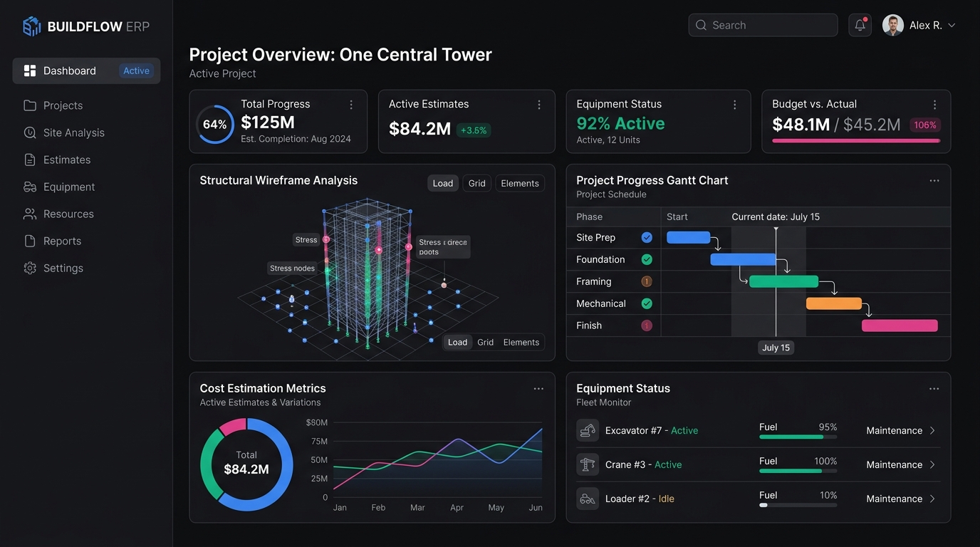Select Elements in bottom wireframe toggle
Viewport: 980px width, 547px height.
tap(521, 343)
